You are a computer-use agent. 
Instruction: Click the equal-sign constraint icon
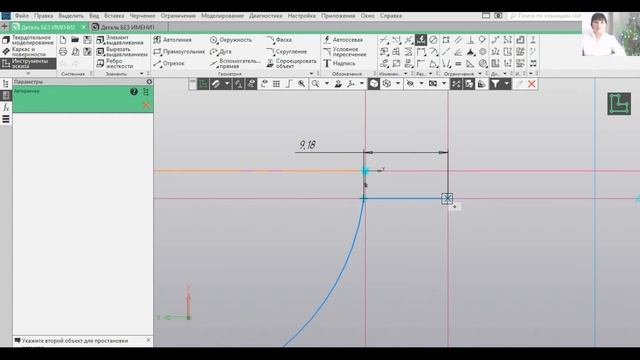click(458, 64)
